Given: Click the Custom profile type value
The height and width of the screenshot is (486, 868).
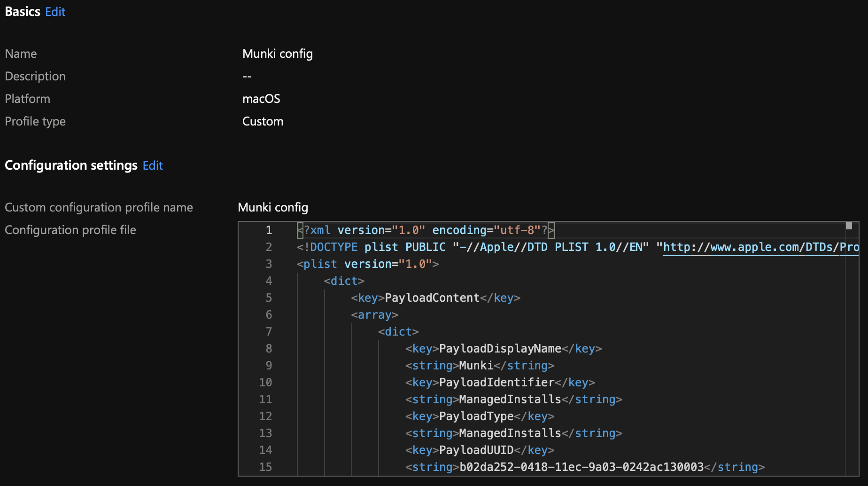Looking at the screenshot, I should (263, 121).
